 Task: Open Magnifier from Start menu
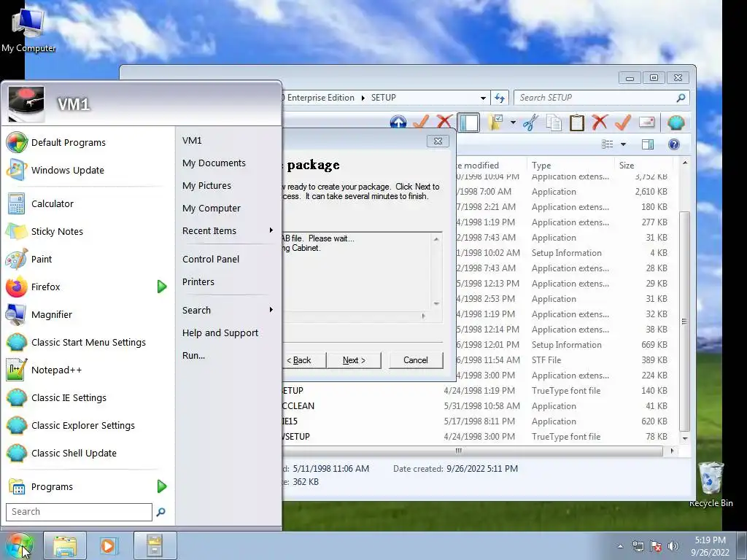click(88, 315)
